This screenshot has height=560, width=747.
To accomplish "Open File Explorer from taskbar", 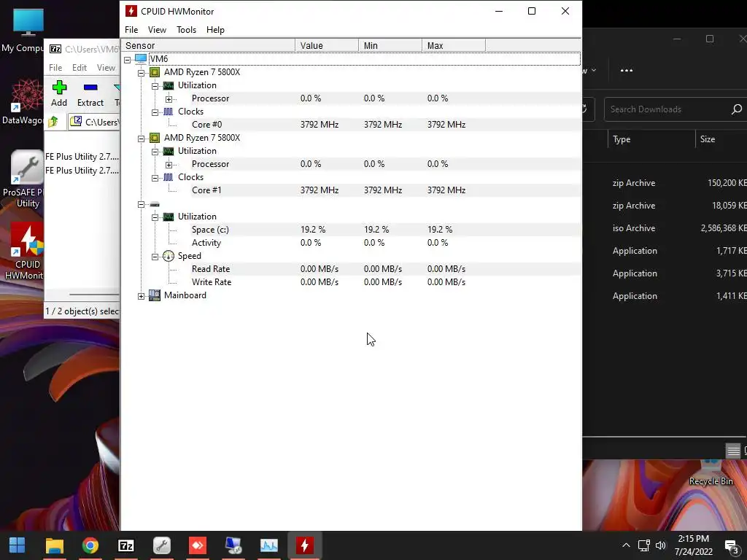I will (x=54, y=545).
